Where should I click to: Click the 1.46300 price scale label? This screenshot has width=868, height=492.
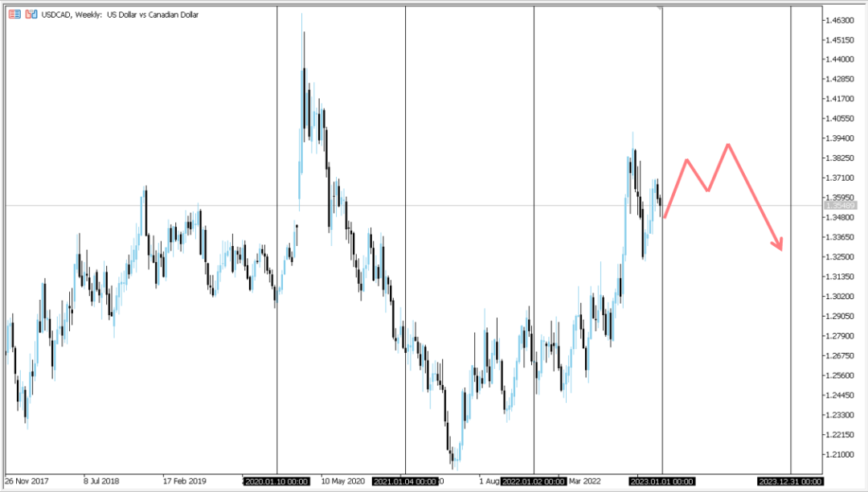840,20
